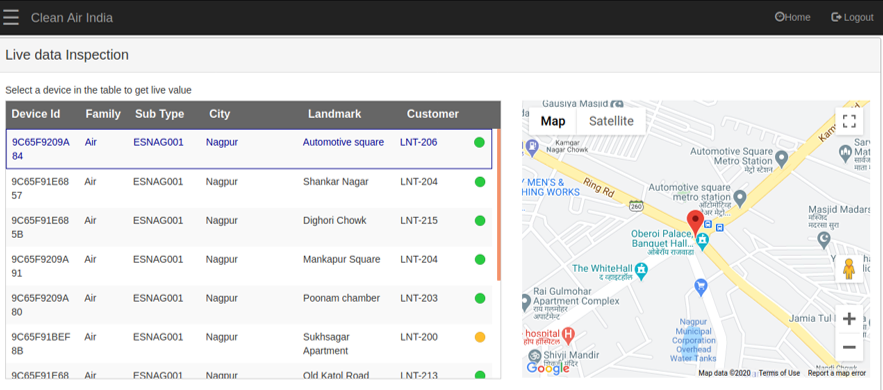This screenshot has width=883, height=390.
Task: Switch map to Satellite view tab
Action: tap(612, 121)
